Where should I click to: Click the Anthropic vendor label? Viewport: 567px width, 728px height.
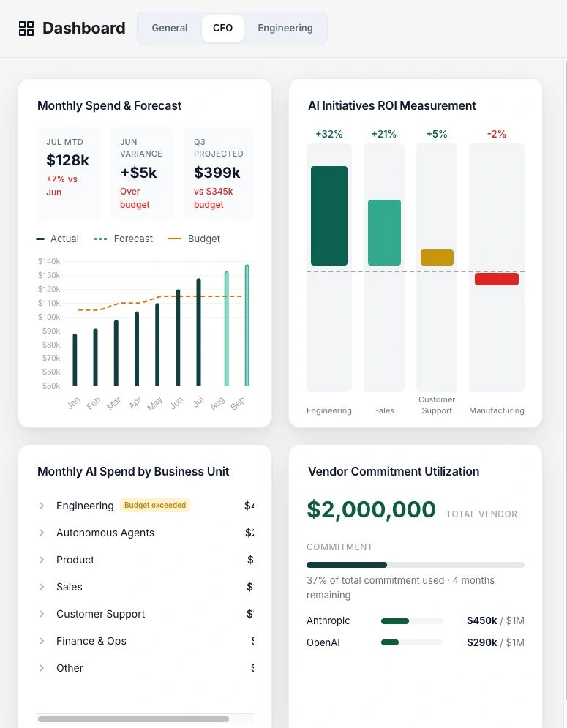(328, 620)
